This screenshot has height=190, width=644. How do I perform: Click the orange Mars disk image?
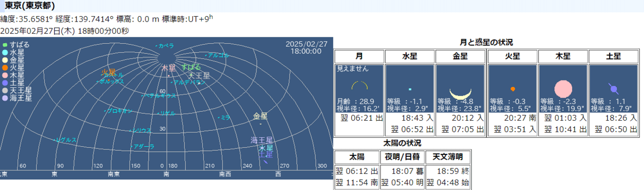[x=513, y=88]
